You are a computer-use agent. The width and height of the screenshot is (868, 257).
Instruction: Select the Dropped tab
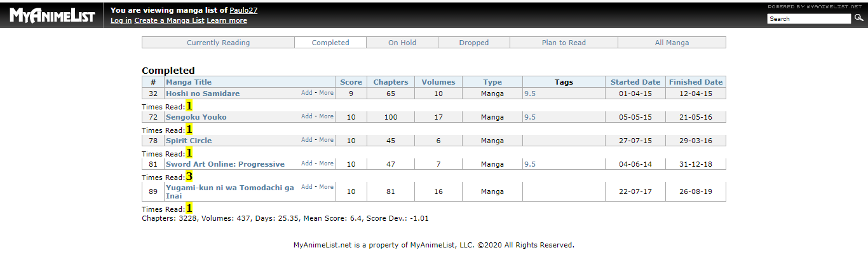pyautogui.click(x=474, y=43)
